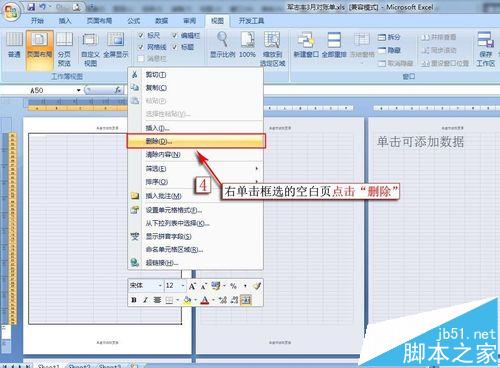Screen dimensions: 500x368
Task: Choose Clear Contents (清除内容) in context menu
Action: tap(196, 155)
